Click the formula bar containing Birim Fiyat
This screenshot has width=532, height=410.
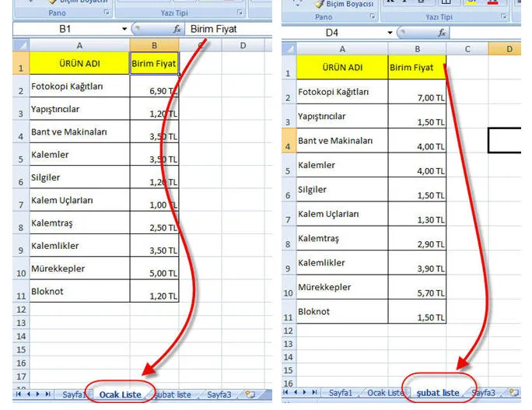point(226,29)
